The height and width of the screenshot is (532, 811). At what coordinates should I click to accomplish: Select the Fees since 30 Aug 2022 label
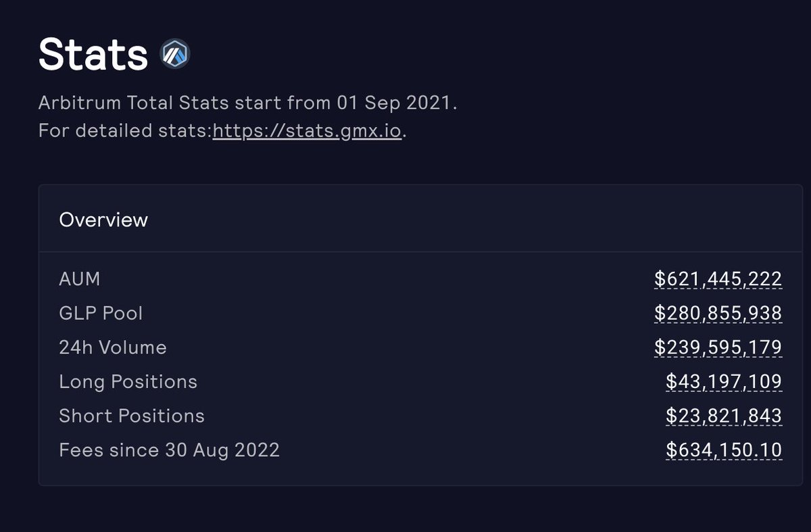[170, 450]
